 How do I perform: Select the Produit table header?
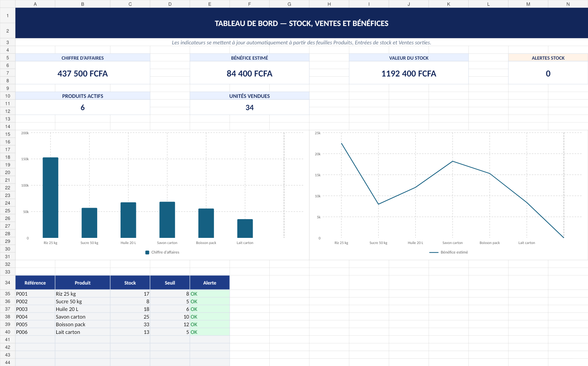click(x=83, y=283)
